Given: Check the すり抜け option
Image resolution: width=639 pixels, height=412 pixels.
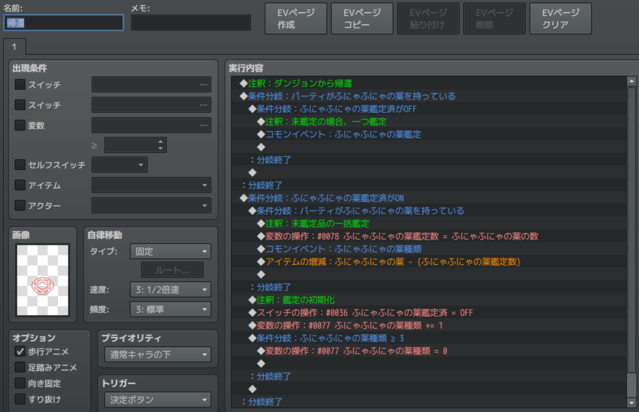Looking at the screenshot, I should [20, 399].
